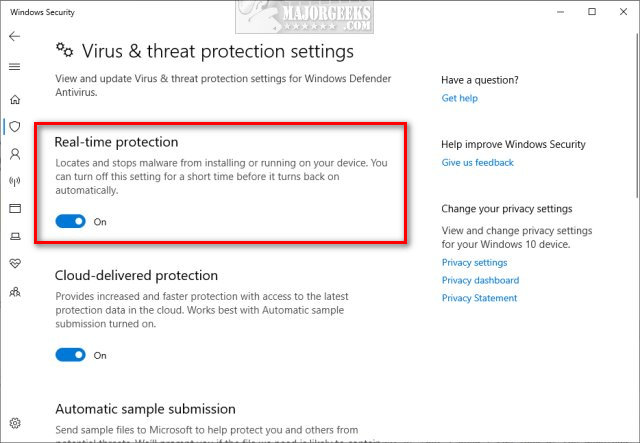The width and height of the screenshot is (640, 443).
Task: Open Device performance & health heart icon
Action: click(x=14, y=264)
